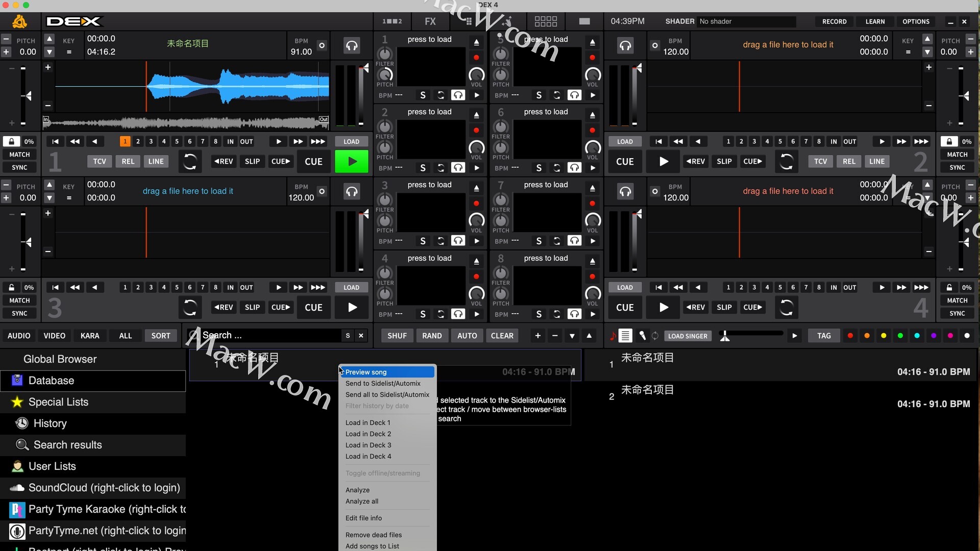Viewport: 980px width, 551px height.
Task: Select Load in Deck 2 menu entry
Action: pos(368,434)
